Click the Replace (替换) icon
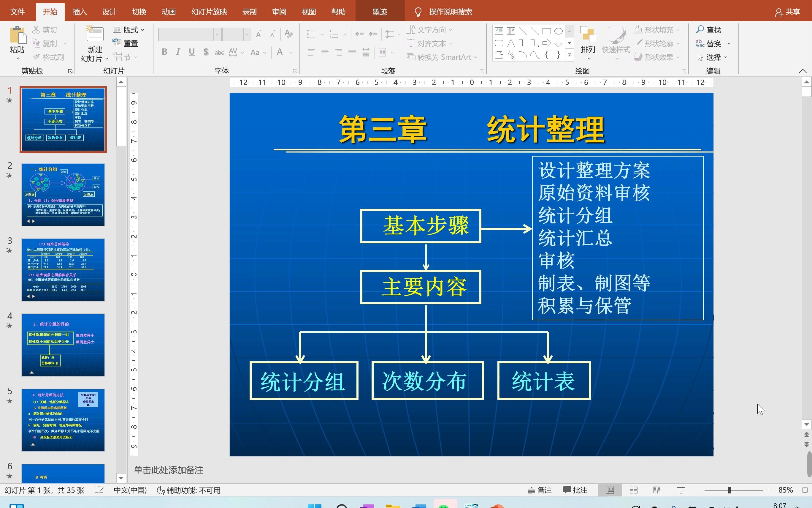Viewport: 812px width, 508px height. 700,43
